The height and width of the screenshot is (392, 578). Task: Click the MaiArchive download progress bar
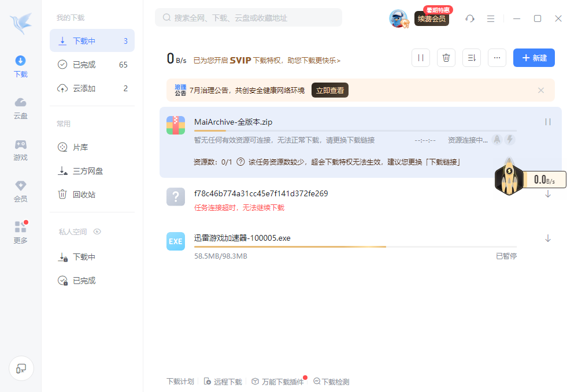[355, 130]
